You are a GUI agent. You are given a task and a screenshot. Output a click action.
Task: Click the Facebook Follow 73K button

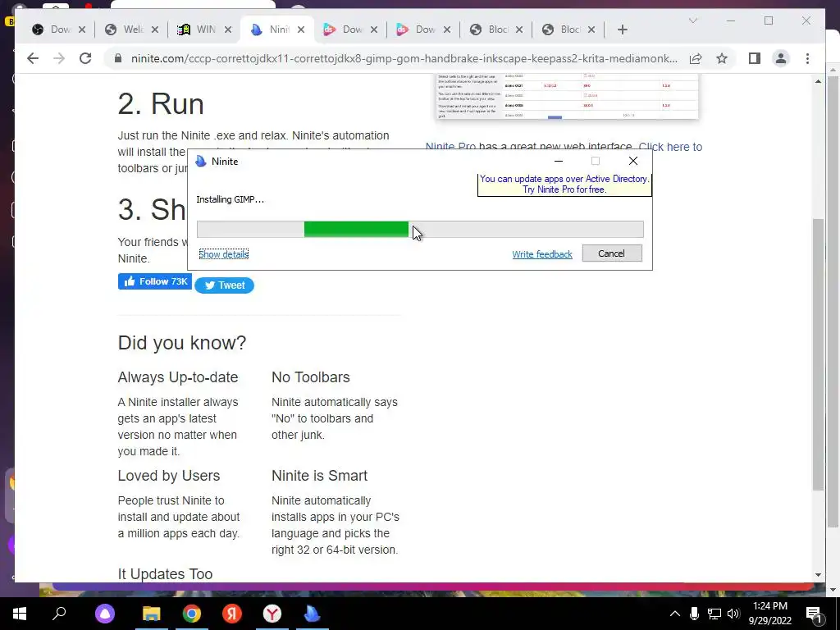pyautogui.click(x=155, y=281)
